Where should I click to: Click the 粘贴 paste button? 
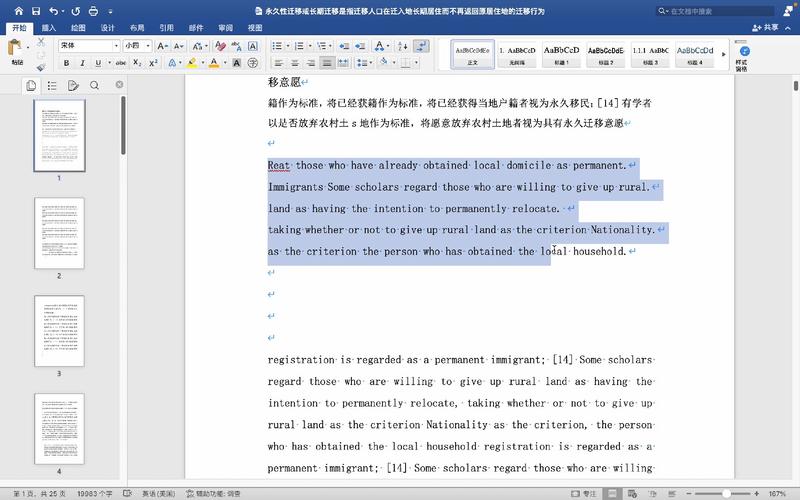pos(16,53)
